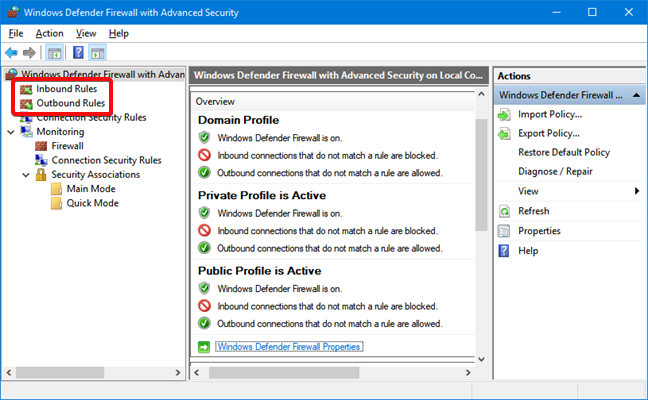Click the Monitoring computer icon
This screenshot has height=400, width=648.
(x=26, y=132)
